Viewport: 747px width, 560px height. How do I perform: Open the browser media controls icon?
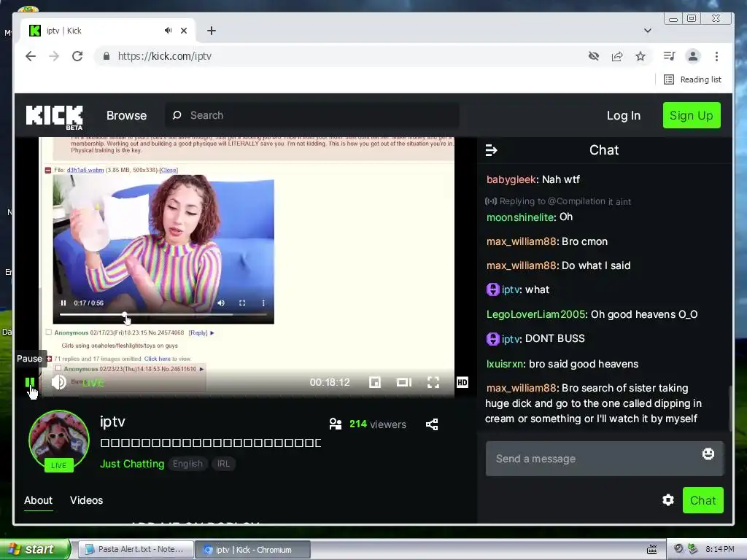click(670, 56)
